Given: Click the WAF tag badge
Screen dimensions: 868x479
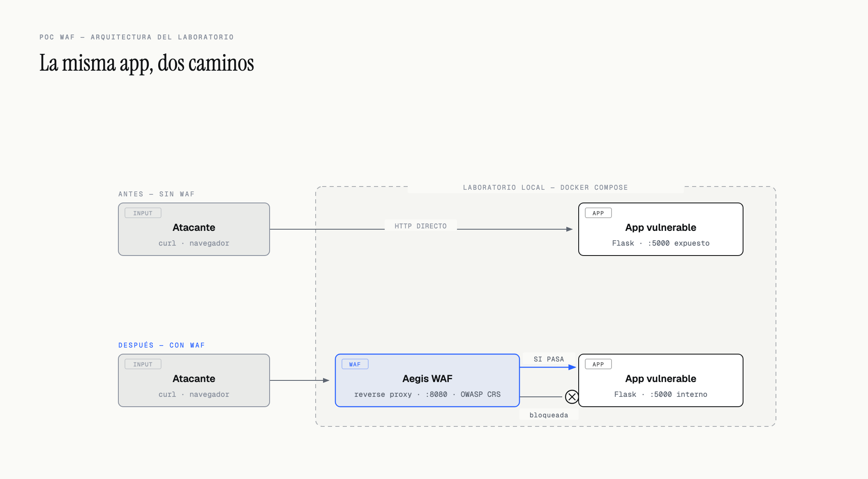Looking at the screenshot, I should pos(355,364).
